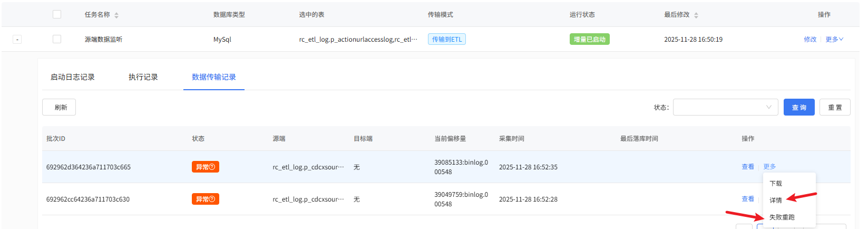Click the 异常 help icon for batch 692962cc64236a711703c630
Screen dimensions: 868x229
click(212, 199)
